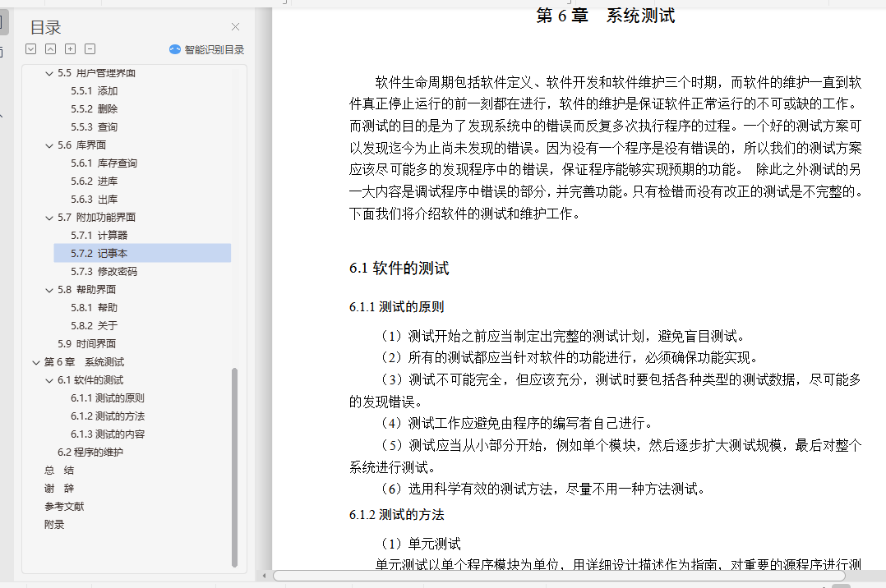This screenshot has width=886, height=588.
Task: Click the 6.1.1 测试的原则 heading in document
Action: tap(397, 306)
